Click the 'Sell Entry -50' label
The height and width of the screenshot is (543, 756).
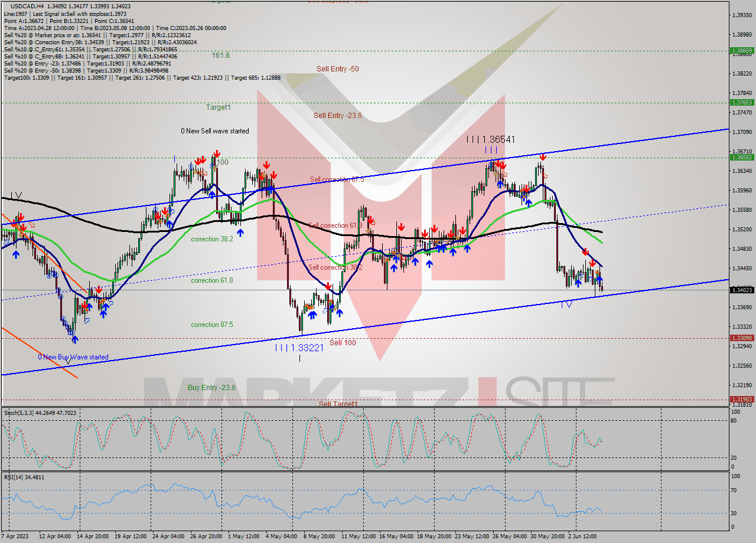tap(337, 69)
